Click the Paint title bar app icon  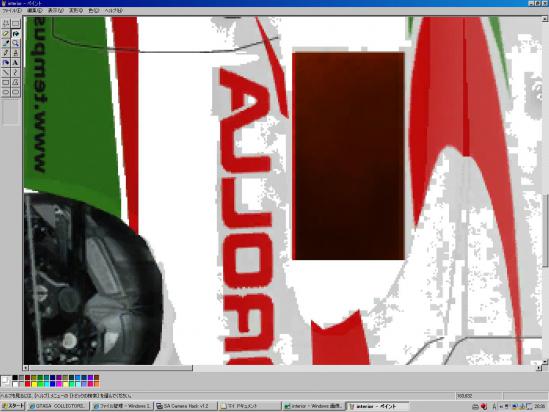click(4, 3)
